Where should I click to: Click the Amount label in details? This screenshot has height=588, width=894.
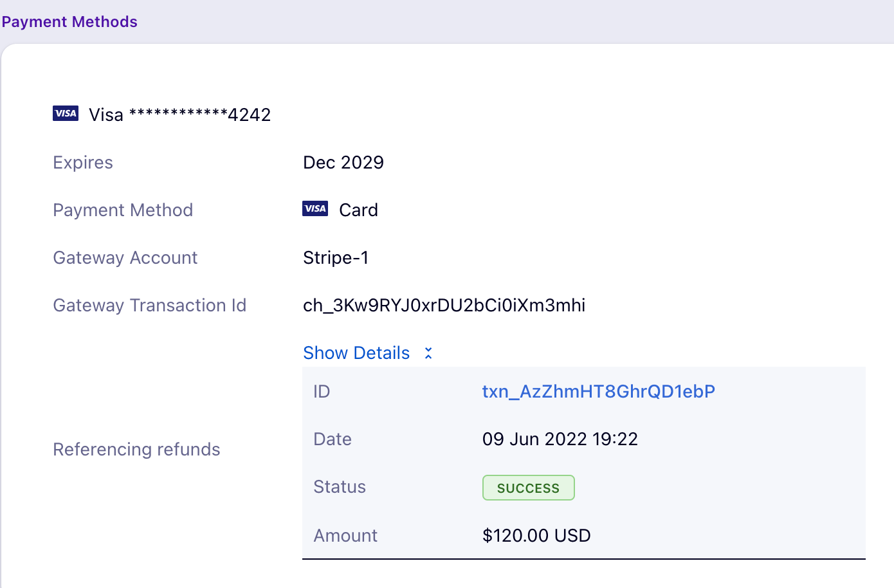[x=345, y=535]
